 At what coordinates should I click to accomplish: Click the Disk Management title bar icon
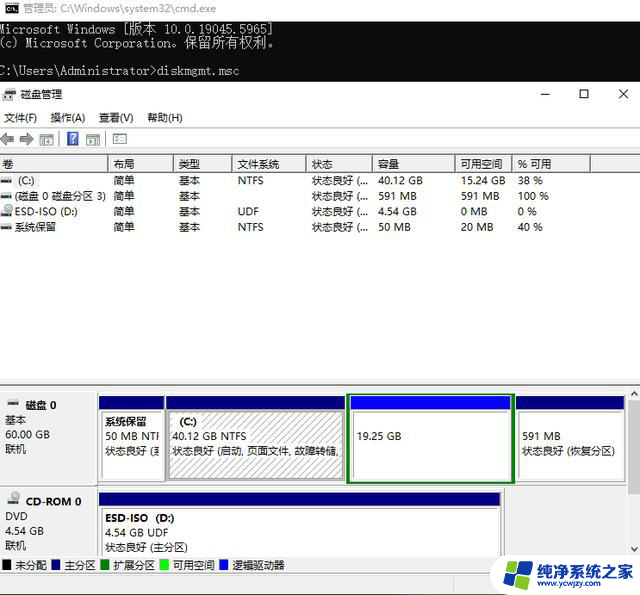[x=9, y=95]
